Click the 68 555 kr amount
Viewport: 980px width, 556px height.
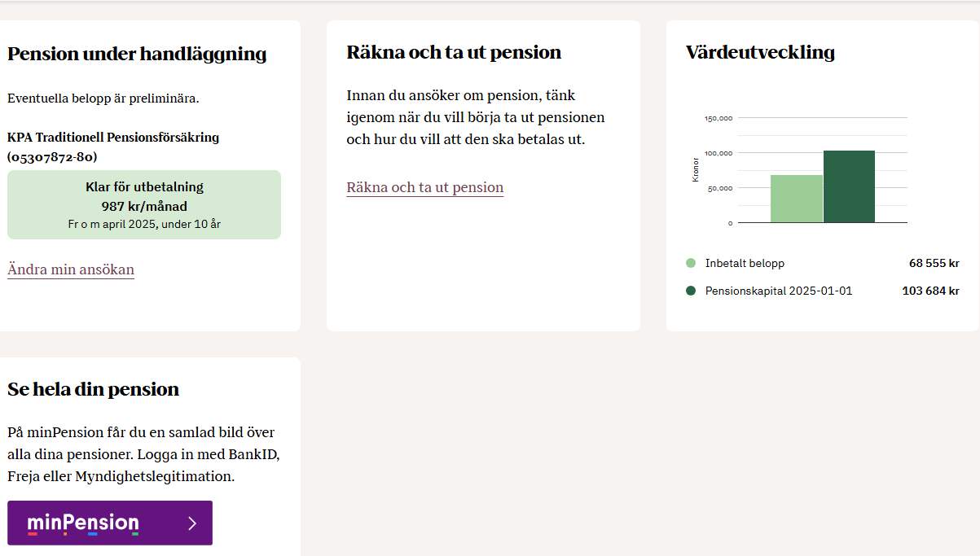tap(934, 263)
